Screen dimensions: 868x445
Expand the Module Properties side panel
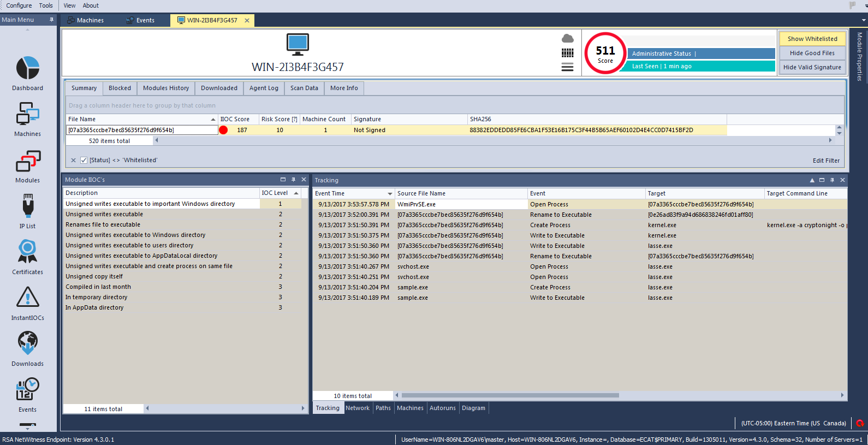860,57
